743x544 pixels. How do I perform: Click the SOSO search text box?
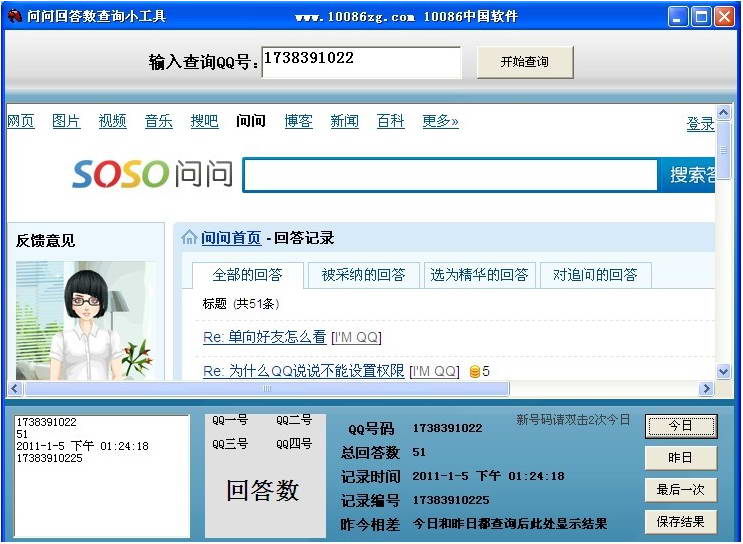pos(450,175)
